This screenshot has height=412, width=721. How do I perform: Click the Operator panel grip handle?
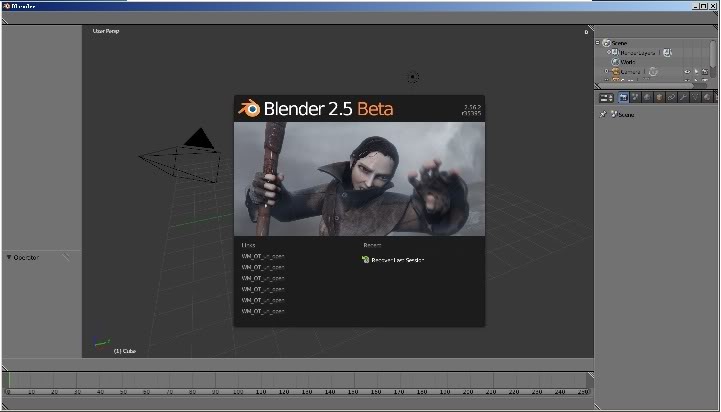(66, 257)
